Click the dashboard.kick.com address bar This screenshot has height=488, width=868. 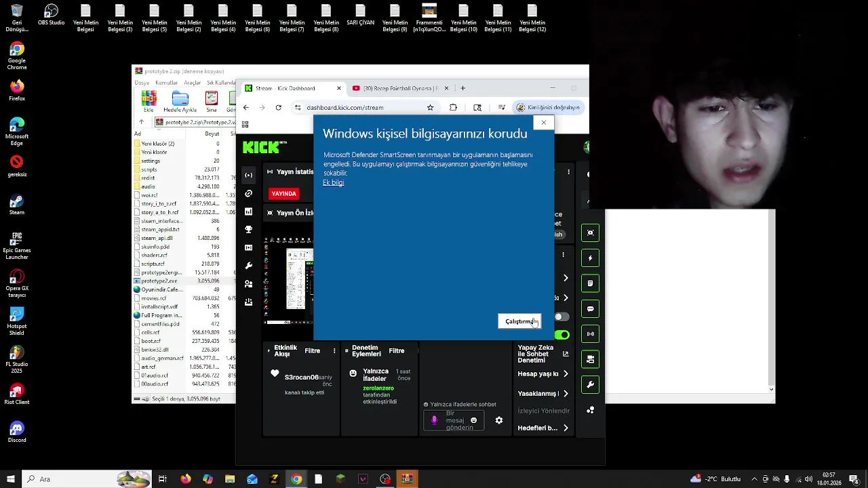(363, 107)
